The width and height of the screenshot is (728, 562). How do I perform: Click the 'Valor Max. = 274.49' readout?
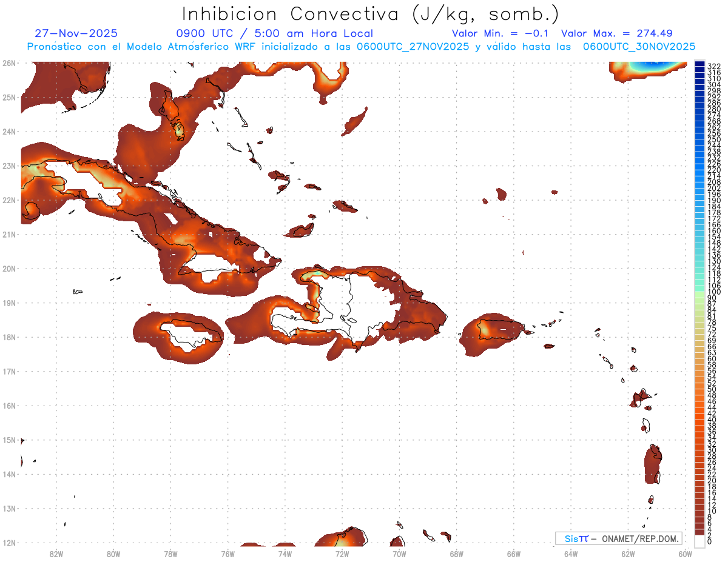pos(616,33)
